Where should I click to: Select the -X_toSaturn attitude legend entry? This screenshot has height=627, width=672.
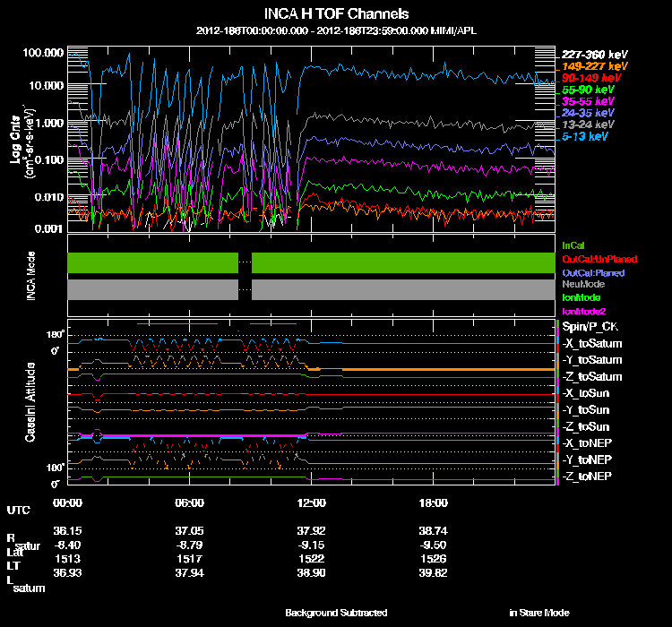click(x=592, y=344)
